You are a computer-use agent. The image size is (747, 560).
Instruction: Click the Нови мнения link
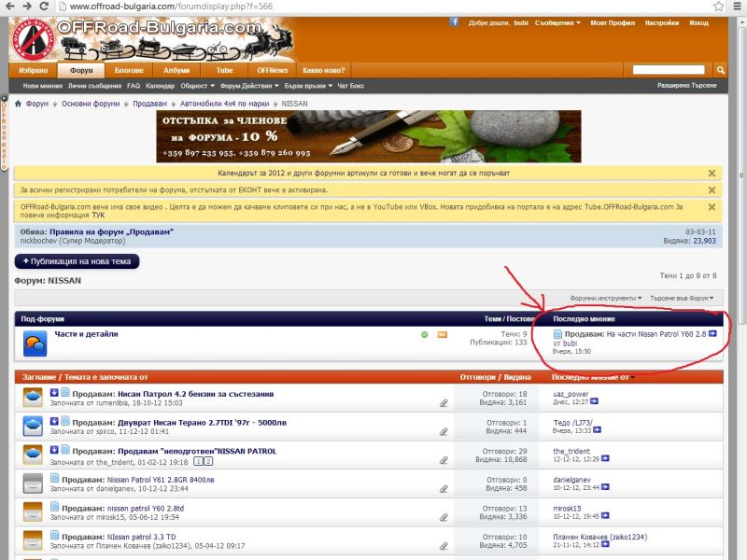click(x=42, y=86)
